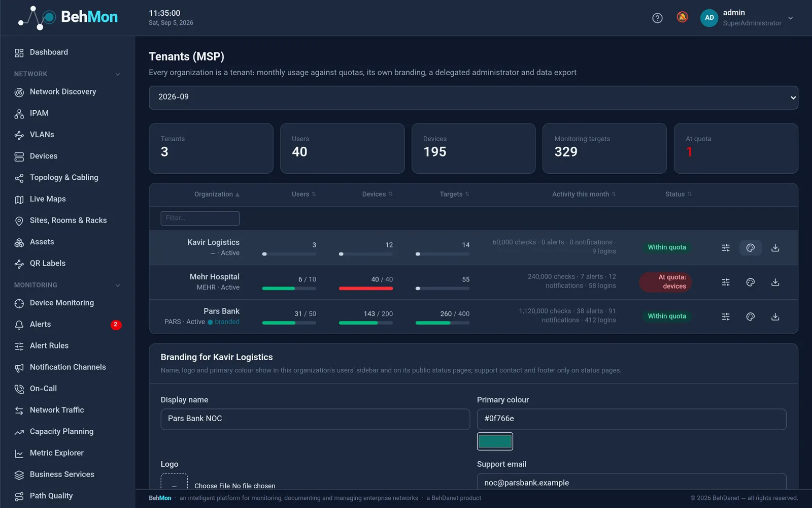Click Pars Bank 'Within quota' badge
This screenshot has height=508, width=812.
point(667,316)
